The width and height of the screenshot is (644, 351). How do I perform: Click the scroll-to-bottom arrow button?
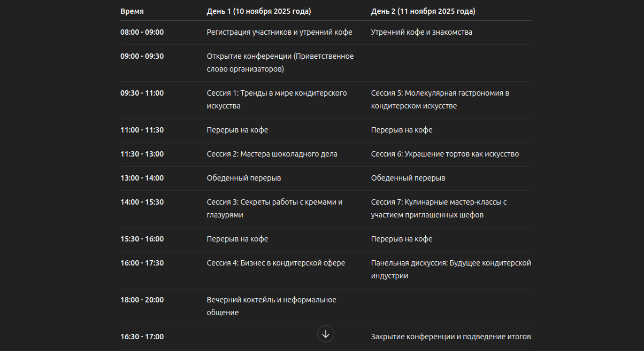coord(326,334)
